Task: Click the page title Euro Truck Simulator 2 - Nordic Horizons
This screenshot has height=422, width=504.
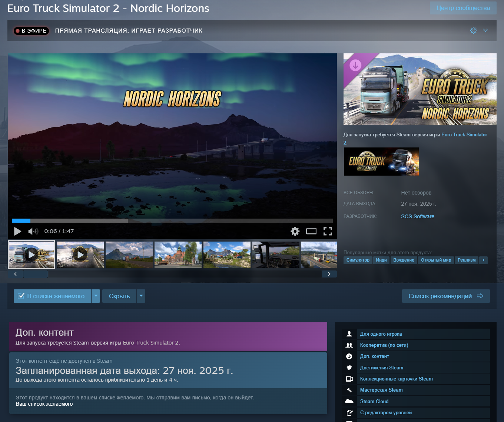Action: [108, 8]
